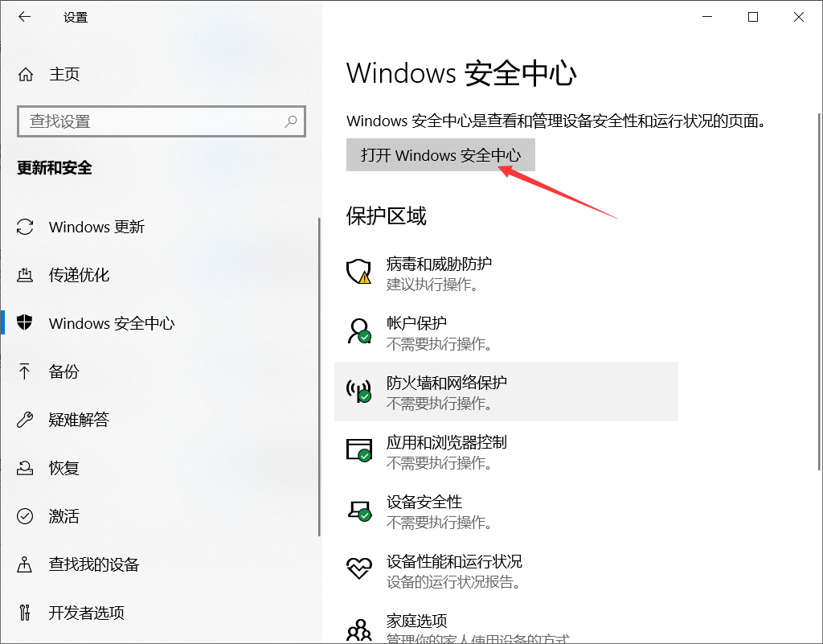
Task: Focus the 查找设置 search field
Action: tap(161, 121)
